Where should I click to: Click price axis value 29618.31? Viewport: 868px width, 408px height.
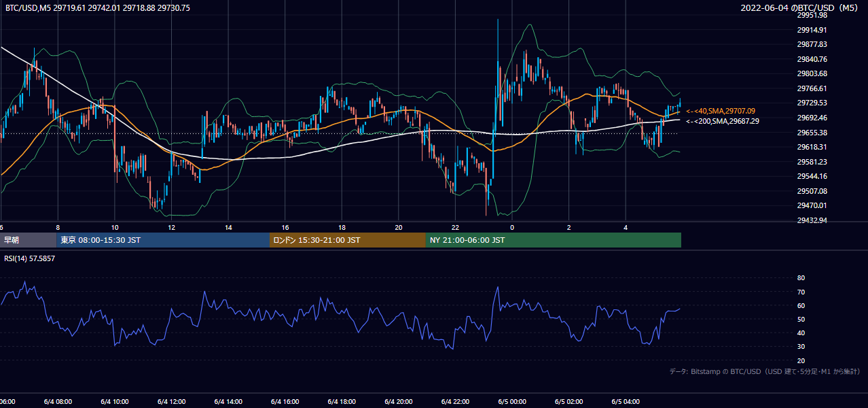(x=812, y=147)
